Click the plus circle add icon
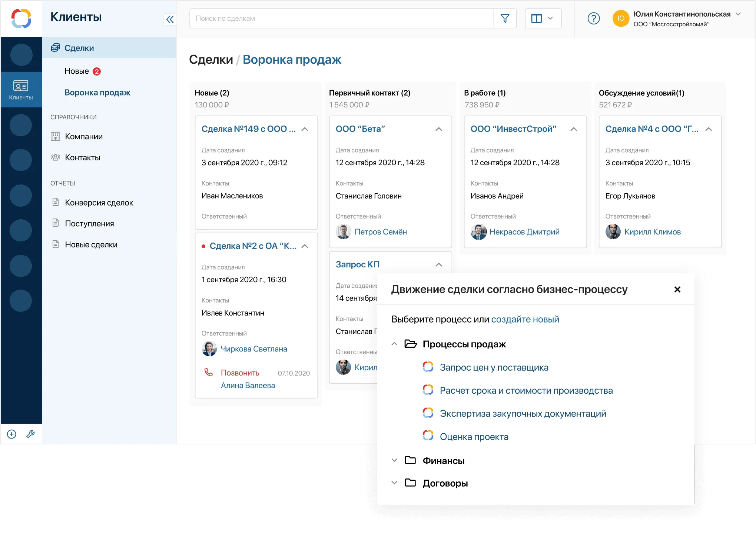The image size is (756, 537). click(x=12, y=434)
